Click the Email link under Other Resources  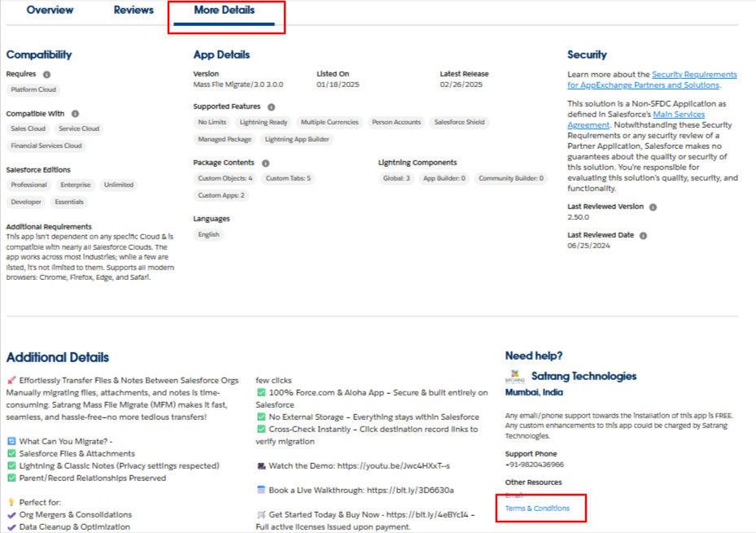[x=514, y=495]
